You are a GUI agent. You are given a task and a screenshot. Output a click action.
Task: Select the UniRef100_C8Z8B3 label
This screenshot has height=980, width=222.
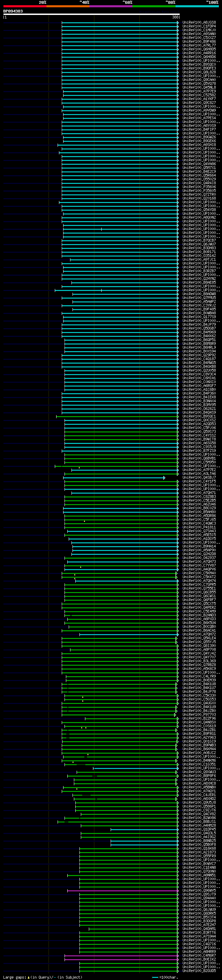point(199,496)
